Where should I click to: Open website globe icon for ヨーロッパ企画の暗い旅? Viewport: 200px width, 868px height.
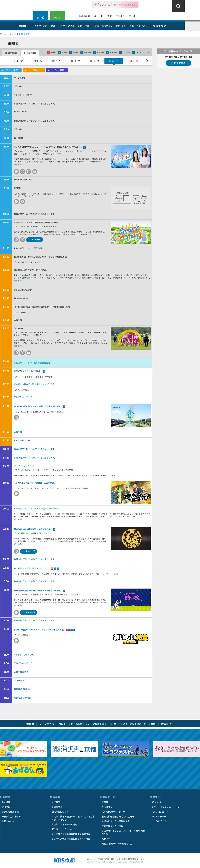16,612
